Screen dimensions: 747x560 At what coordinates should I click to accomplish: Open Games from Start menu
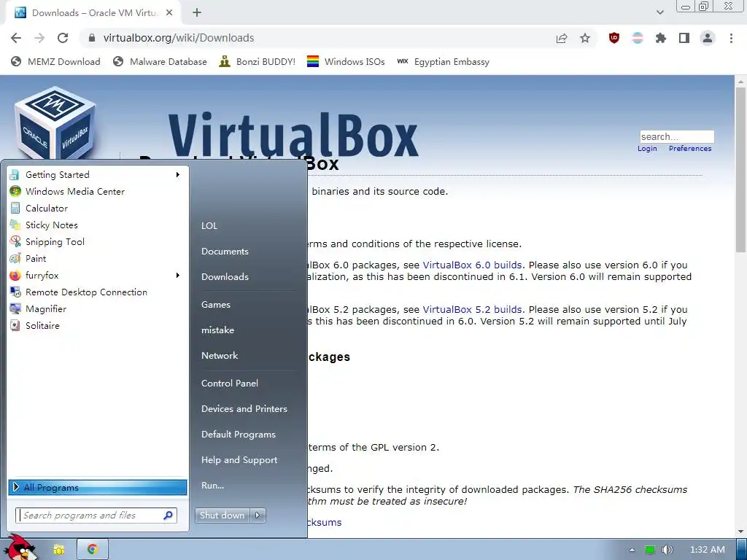point(216,305)
